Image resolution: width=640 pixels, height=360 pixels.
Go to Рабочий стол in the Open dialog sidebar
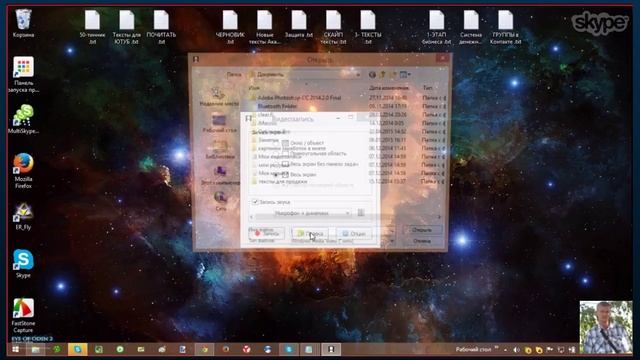[x=219, y=124]
